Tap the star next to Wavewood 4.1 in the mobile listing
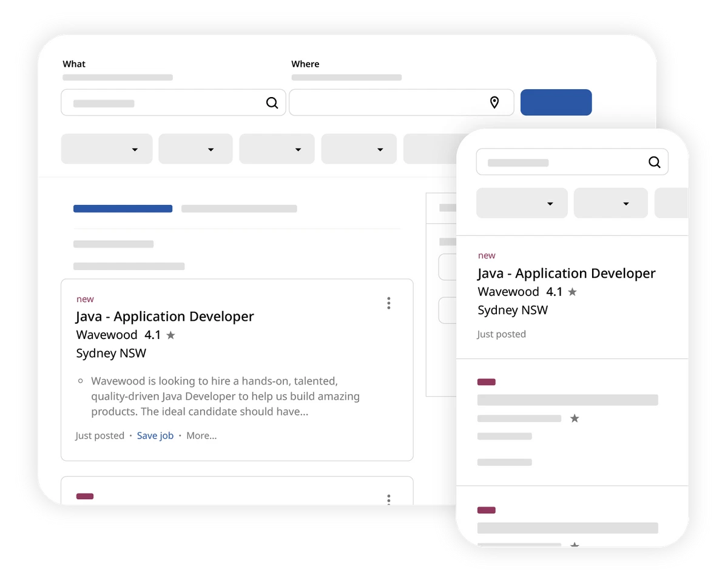 [x=572, y=292]
